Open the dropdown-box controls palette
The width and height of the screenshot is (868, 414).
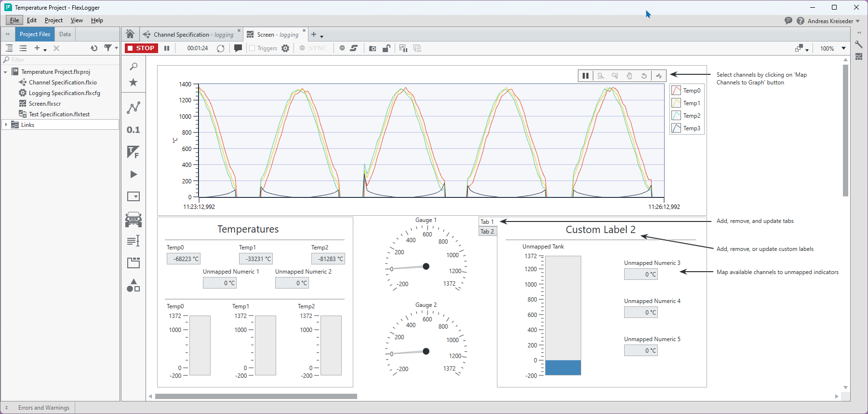[134, 196]
